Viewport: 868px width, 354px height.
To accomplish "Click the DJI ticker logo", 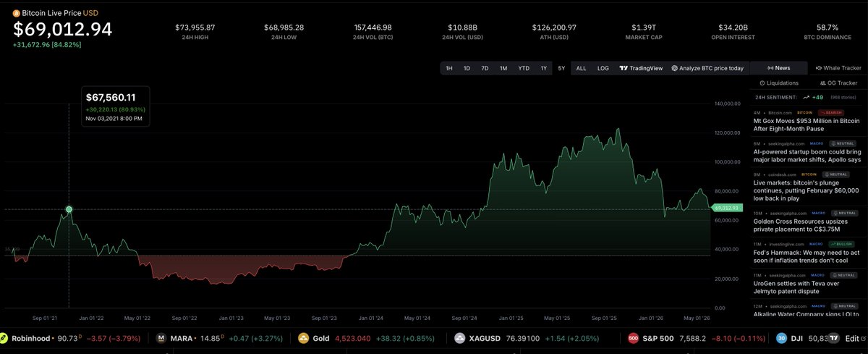I will (782, 338).
